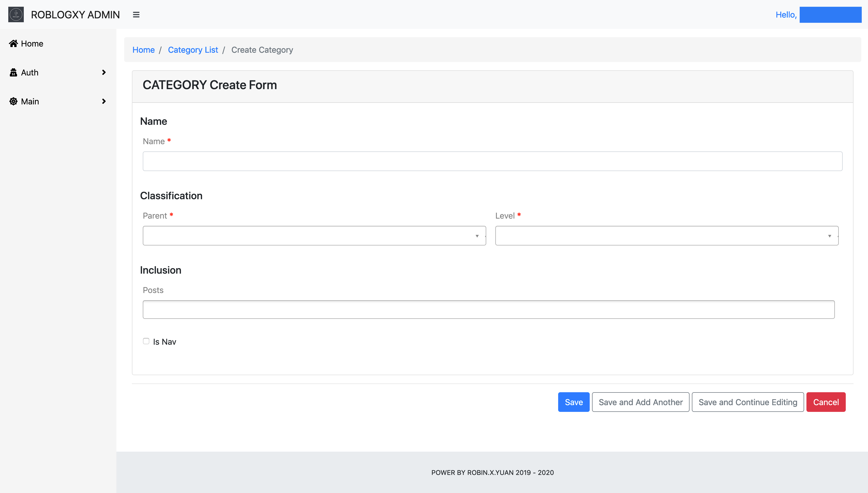Click Save and Continue Editing button

tap(747, 402)
